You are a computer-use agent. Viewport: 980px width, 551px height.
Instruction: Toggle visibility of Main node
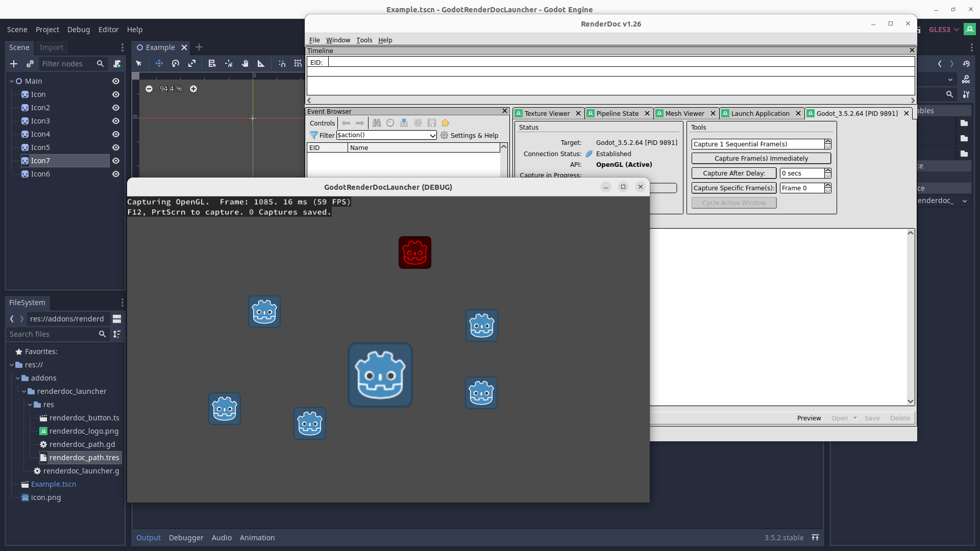click(114, 81)
